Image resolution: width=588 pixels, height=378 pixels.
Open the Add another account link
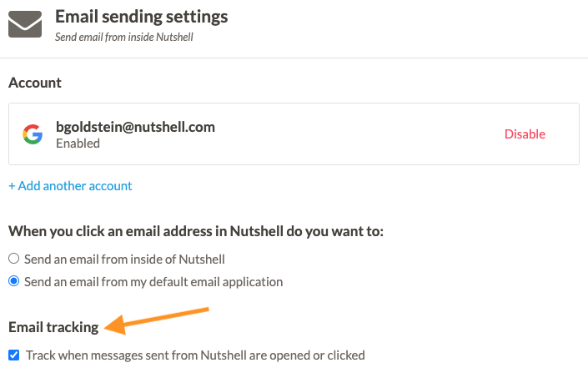(x=71, y=186)
